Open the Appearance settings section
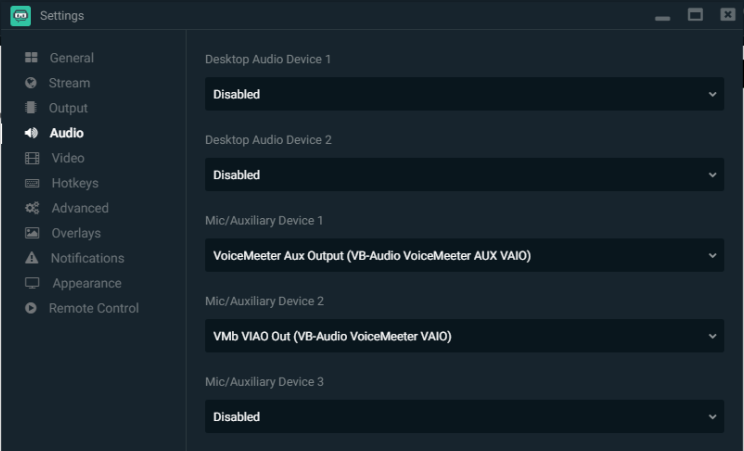Screen dimensions: 744x451 coord(87,283)
